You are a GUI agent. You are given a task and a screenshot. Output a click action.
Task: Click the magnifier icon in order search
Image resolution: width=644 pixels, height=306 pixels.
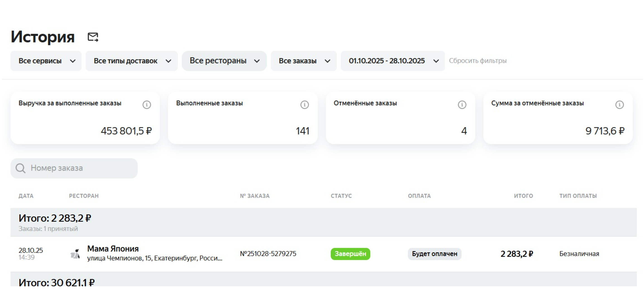click(21, 168)
